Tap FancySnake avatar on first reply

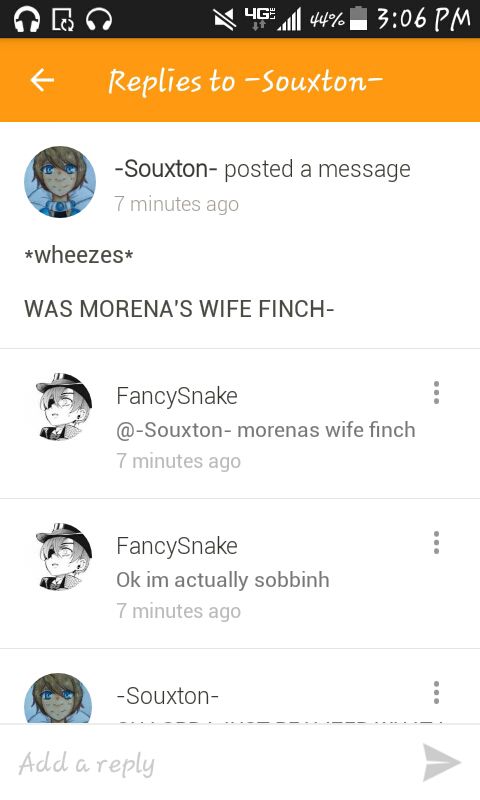coord(64,407)
